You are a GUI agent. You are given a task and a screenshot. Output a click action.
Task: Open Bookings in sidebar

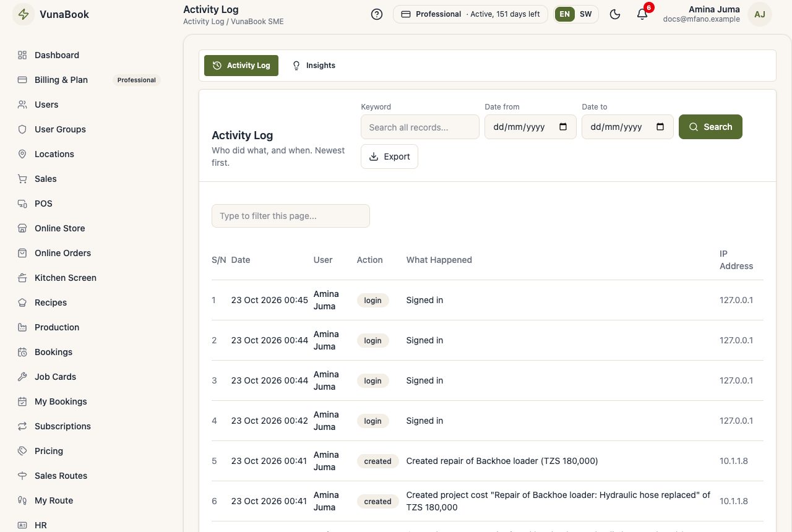click(x=92, y=352)
